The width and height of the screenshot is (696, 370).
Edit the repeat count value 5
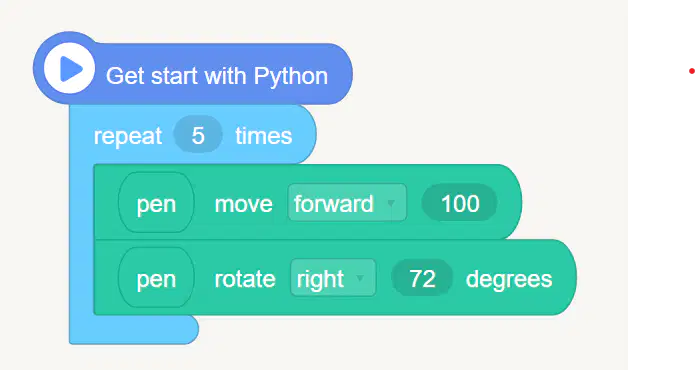[198, 135]
